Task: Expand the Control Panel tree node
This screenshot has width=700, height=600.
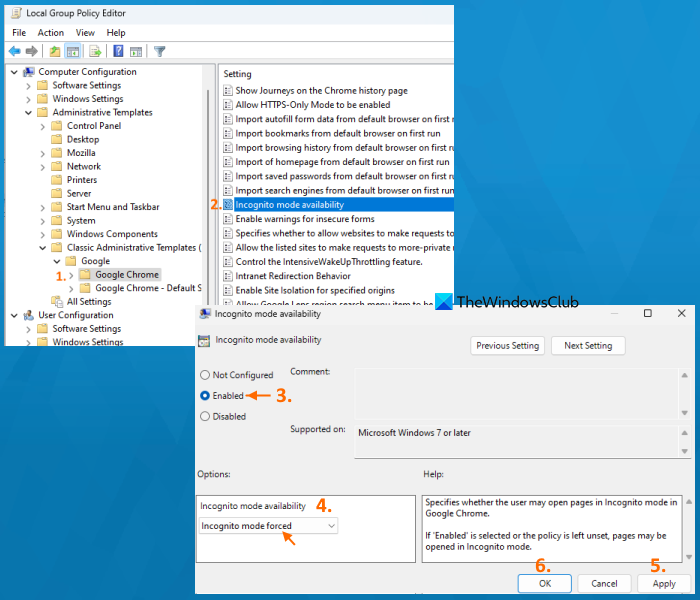Action: [x=43, y=126]
